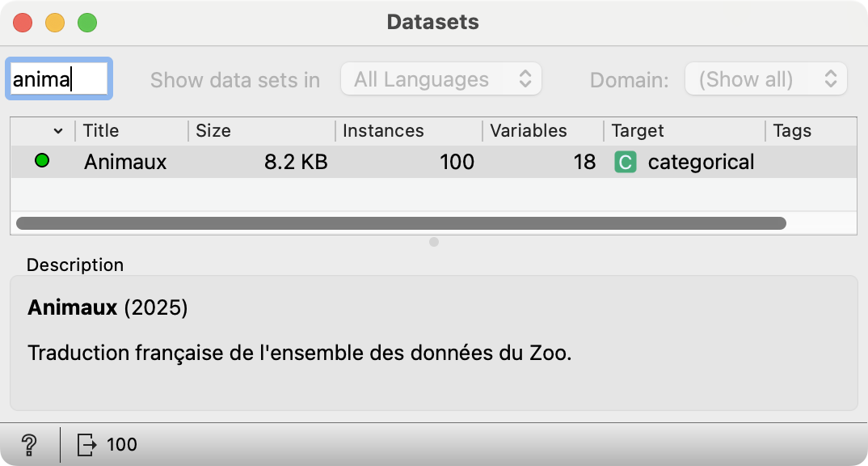Click the horizontal scrollbar under the table
The image size is (868, 466).
(x=402, y=223)
